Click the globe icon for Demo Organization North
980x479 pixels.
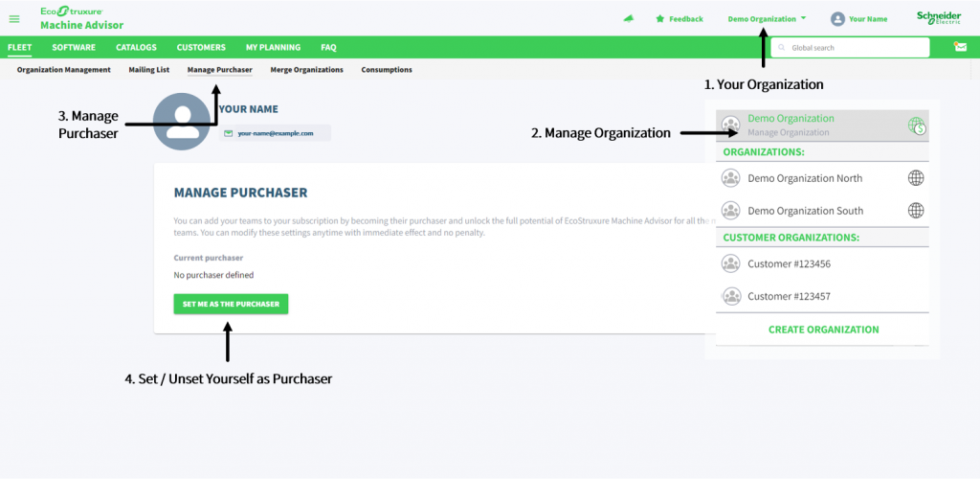916,178
